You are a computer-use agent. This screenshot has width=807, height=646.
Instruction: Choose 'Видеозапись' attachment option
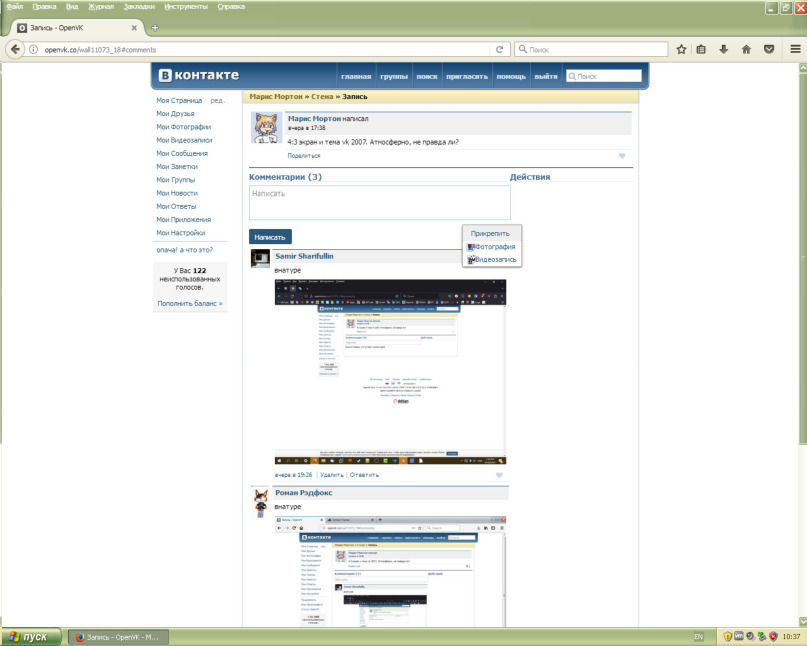492,259
